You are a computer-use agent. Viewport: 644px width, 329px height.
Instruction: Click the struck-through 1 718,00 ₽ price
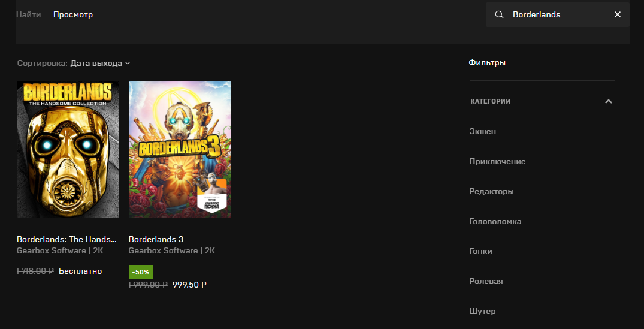pyautogui.click(x=35, y=271)
